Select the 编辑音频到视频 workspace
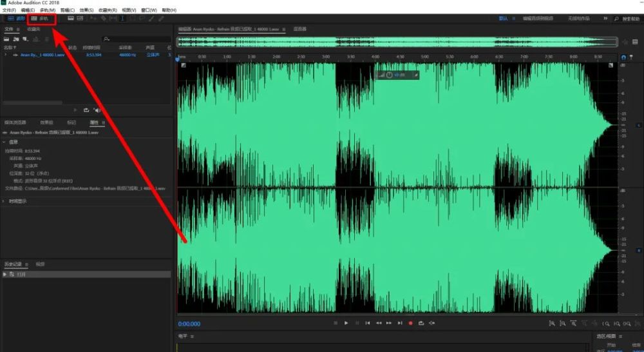 click(537, 19)
